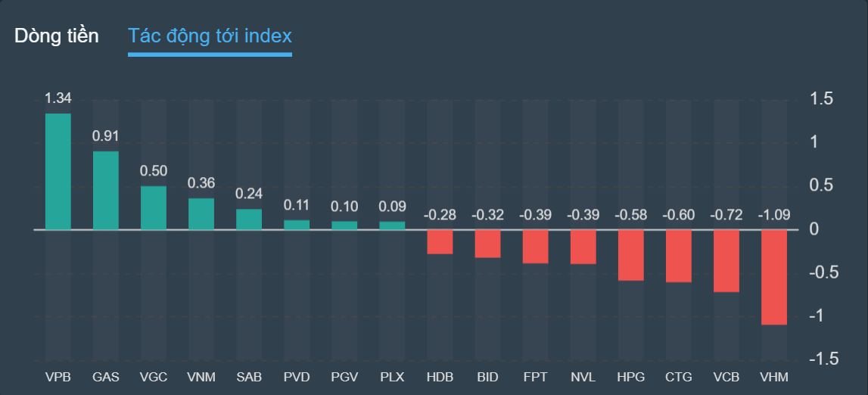Select the red VCB bar
Screen dimensions: 868x395
pyautogui.click(x=726, y=260)
